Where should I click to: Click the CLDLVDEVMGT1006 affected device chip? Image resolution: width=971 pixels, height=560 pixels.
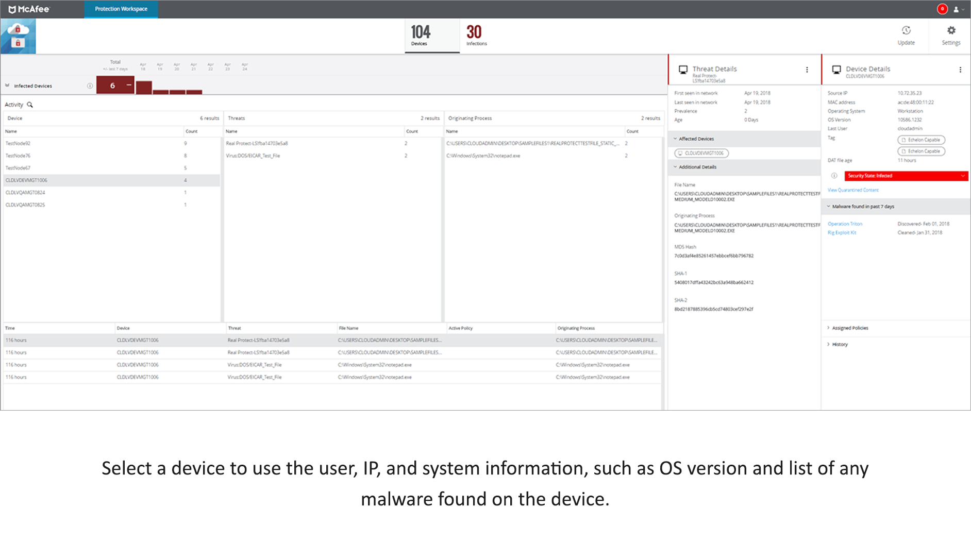[x=701, y=153]
